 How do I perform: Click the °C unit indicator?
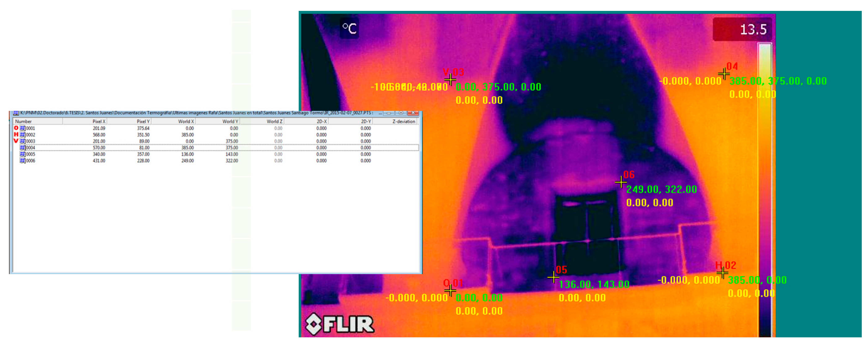pos(349,28)
